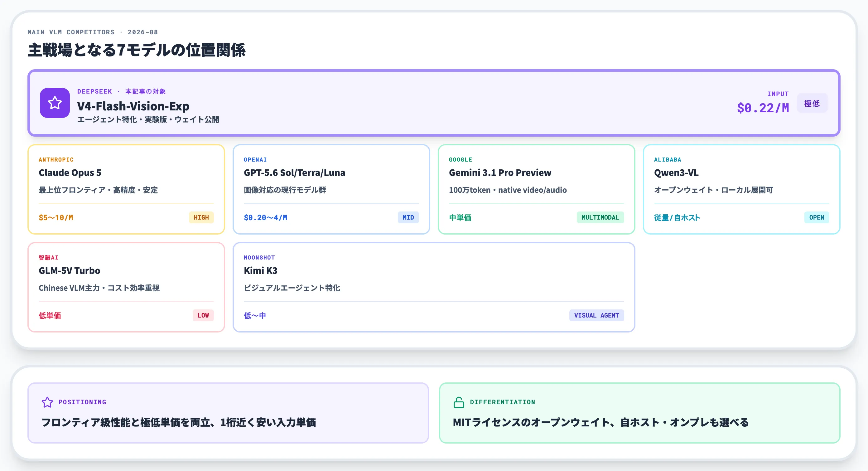This screenshot has width=868, height=471.
Task: Click the エージェント特化・実験版・ウェイト公開 subtitle
Action: pos(148,119)
